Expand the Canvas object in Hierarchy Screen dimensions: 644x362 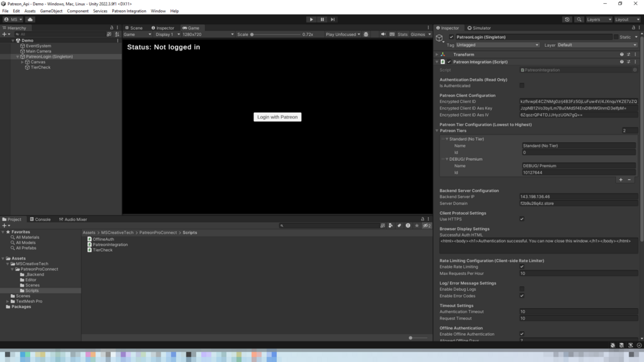point(22,62)
